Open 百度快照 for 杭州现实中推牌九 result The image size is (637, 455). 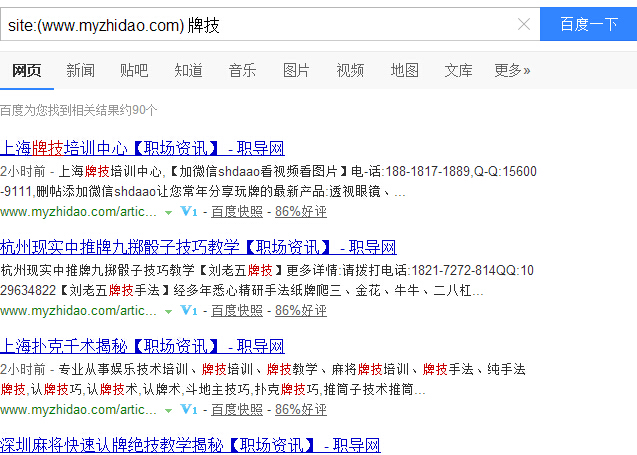tap(237, 311)
